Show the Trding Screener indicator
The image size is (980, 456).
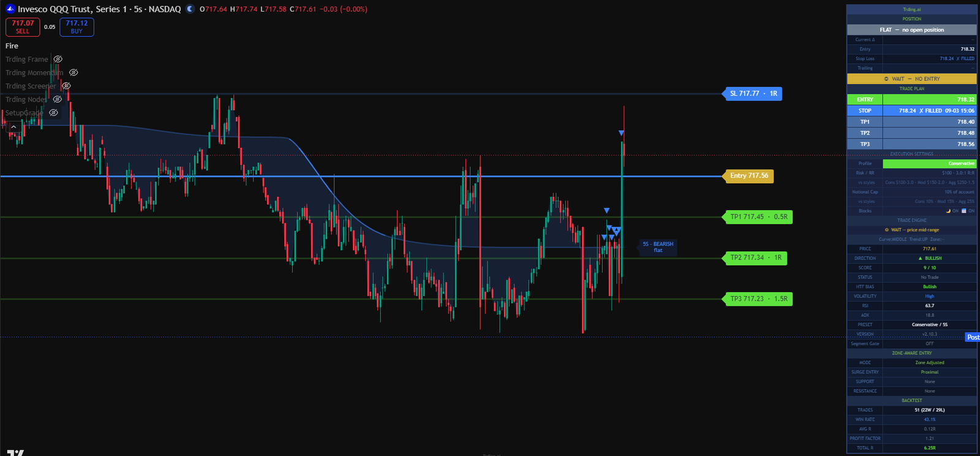(x=66, y=86)
